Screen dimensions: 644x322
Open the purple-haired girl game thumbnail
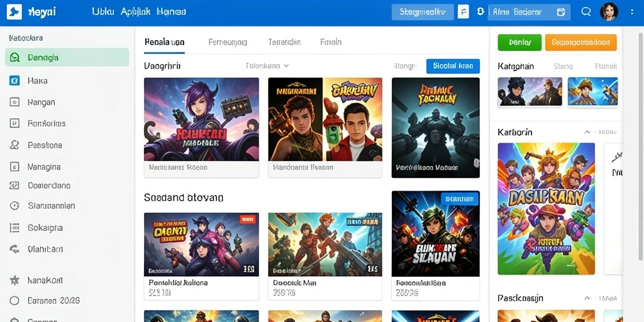[x=201, y=119]
